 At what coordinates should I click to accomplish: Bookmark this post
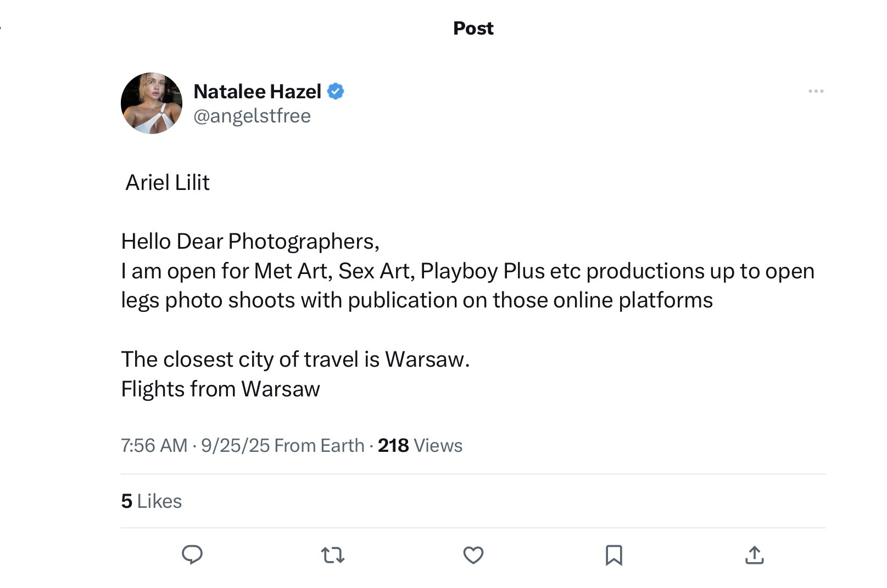click(613, 555)
